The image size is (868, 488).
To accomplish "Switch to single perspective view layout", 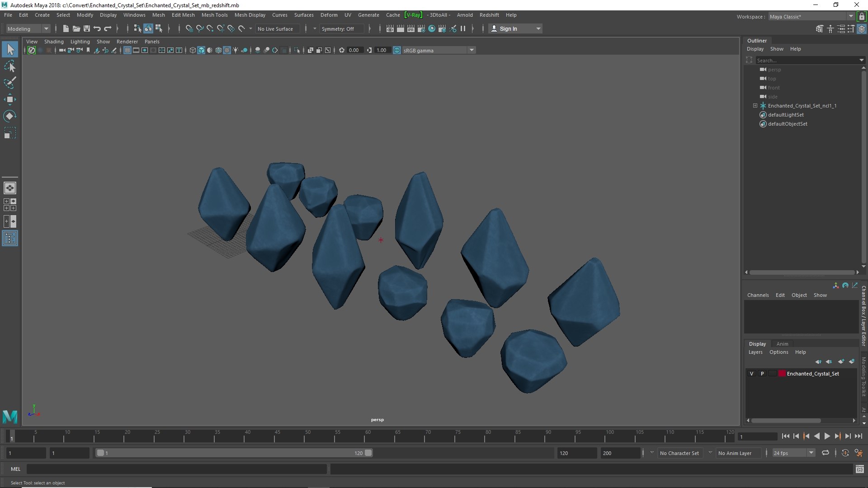I will click(x=10, y=188).
